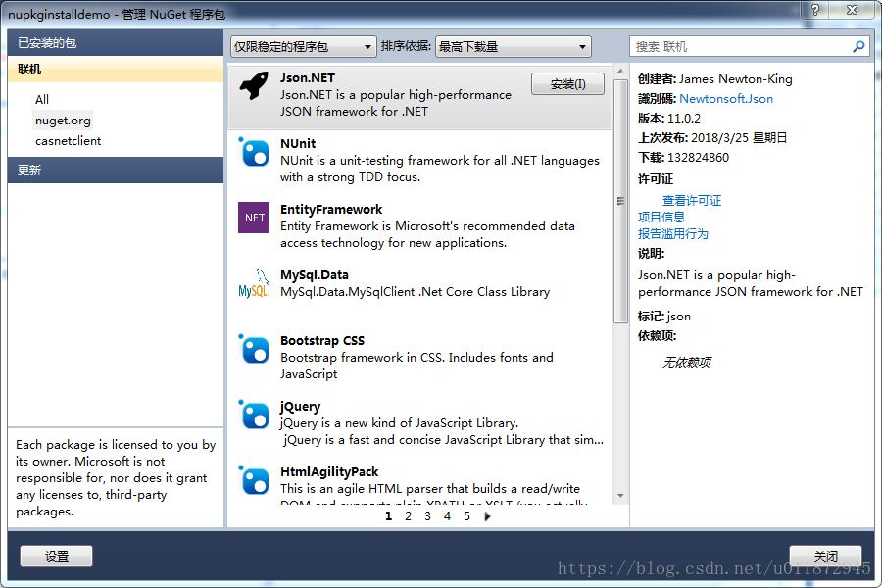
Task: Click the Bootstrap CSS package icon
Action: pos(254,349)
